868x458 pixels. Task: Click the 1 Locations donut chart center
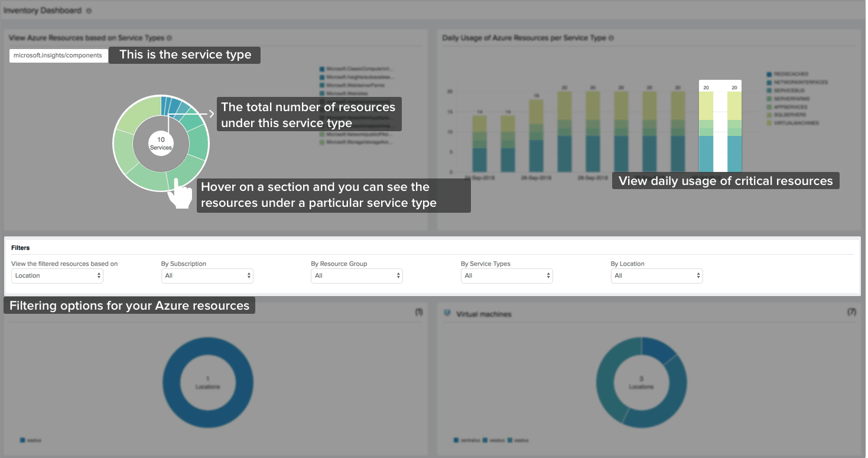click(x=207, y=382)
